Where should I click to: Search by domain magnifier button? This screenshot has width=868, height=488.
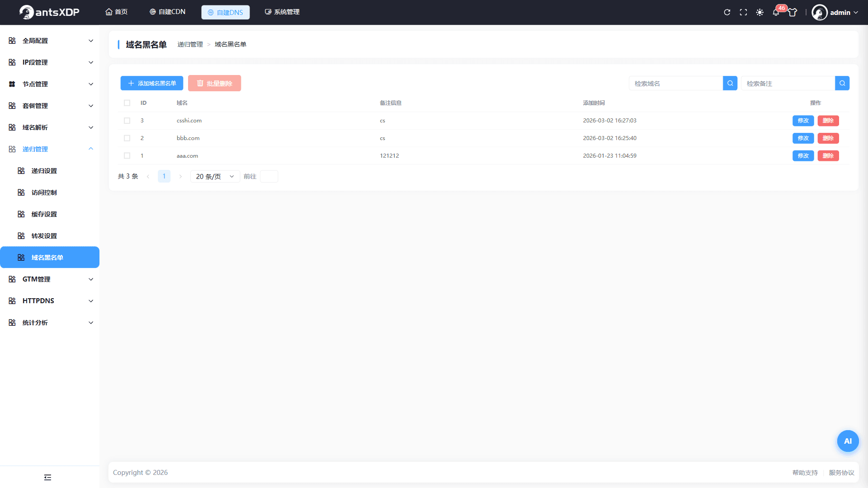[x=730, y=83]
